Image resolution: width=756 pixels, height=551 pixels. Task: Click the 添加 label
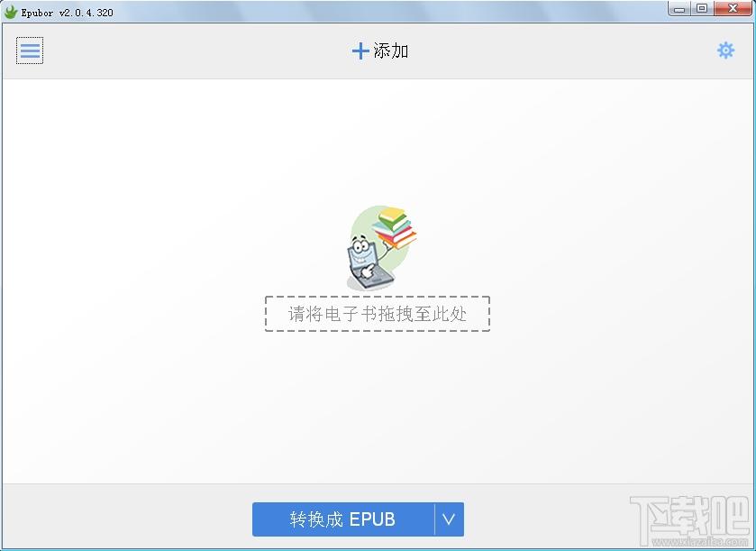pos(391,51)
